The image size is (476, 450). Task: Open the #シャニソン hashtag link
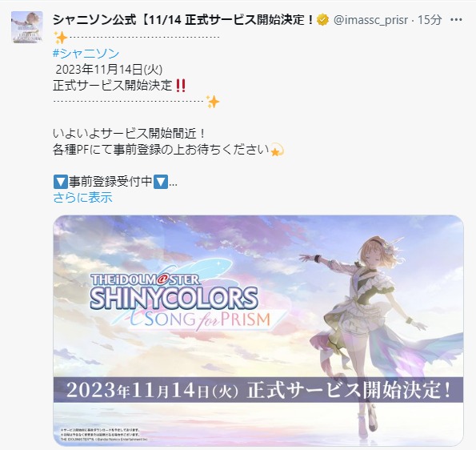tap(86, 54)
